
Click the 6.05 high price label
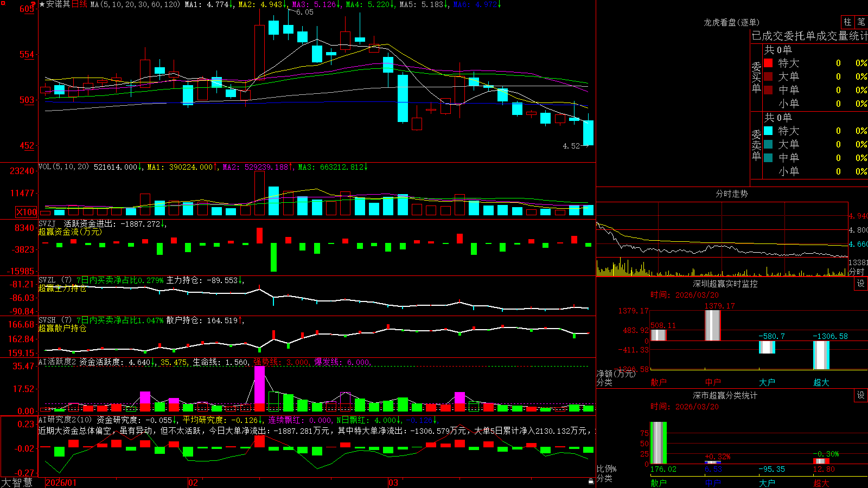(x=305, y=12)
